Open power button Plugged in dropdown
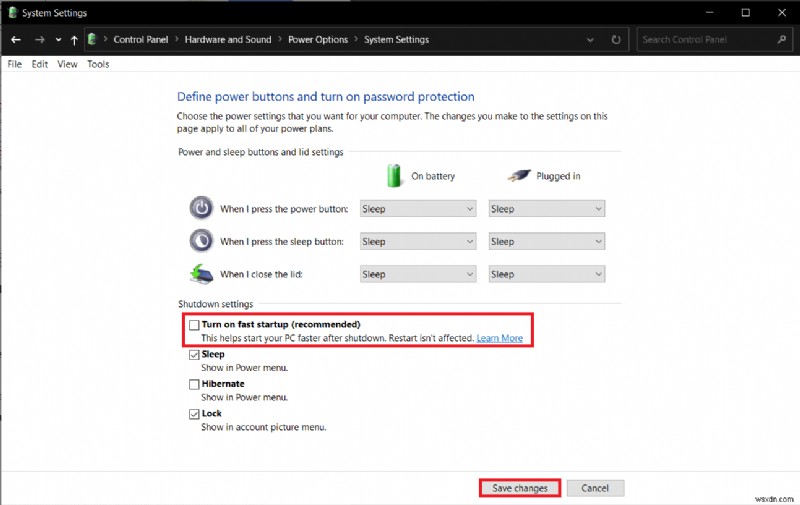 [546, 209]
